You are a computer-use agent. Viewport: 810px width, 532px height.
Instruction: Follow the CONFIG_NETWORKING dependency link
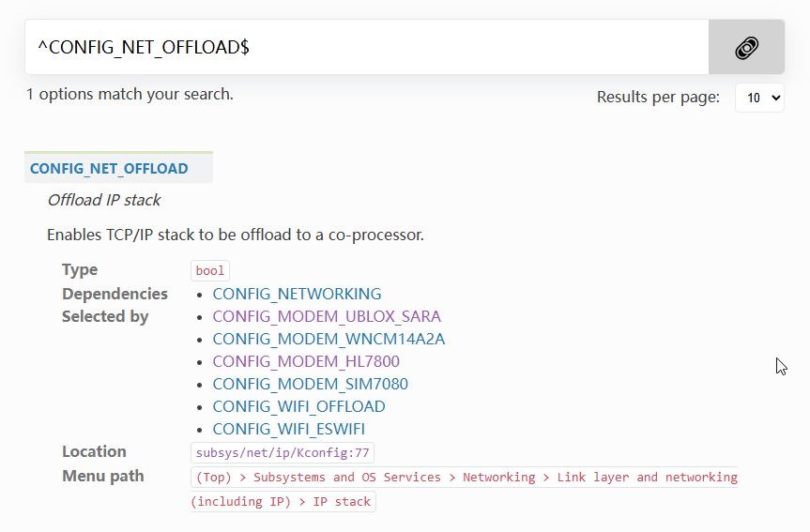297,294
